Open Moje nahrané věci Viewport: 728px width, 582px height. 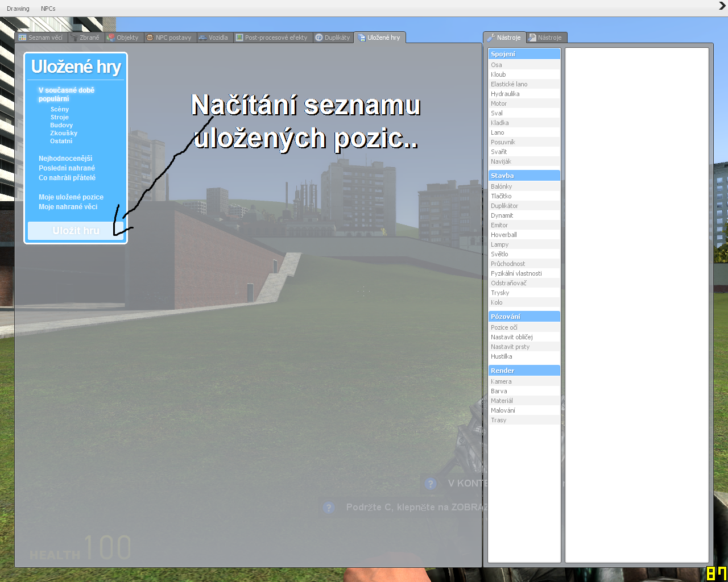point(68,207)
